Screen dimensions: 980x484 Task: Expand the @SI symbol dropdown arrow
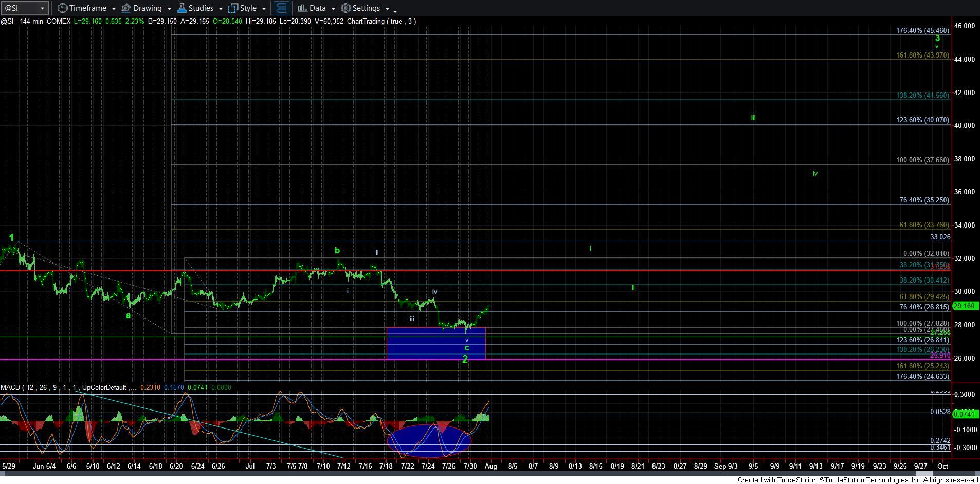click(x=42, y=8)
